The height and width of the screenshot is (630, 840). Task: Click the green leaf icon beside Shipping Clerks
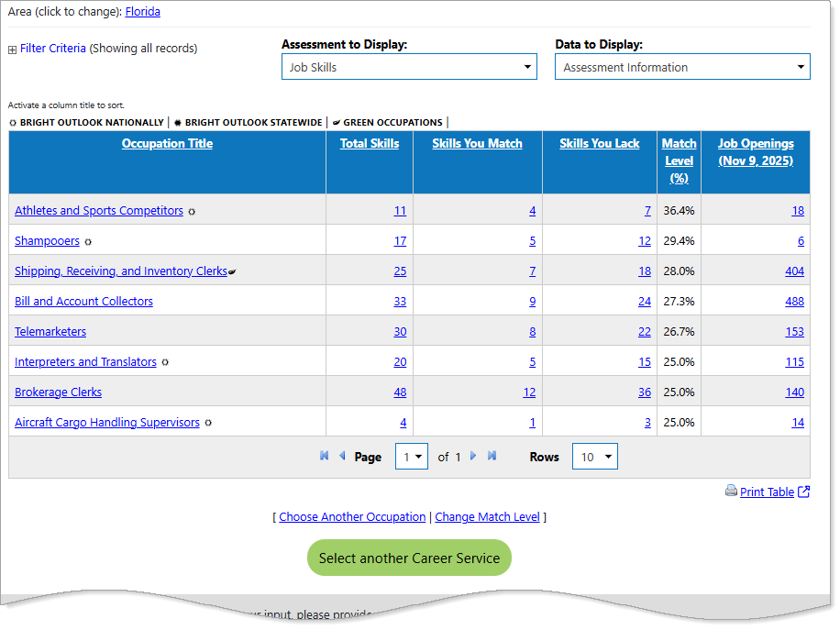[232, 271]
